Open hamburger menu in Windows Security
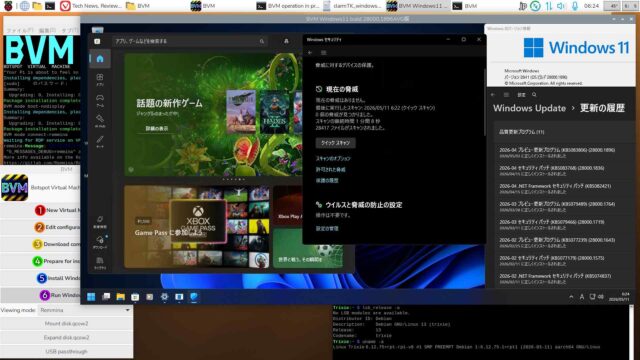Viewport: 640px width, 360px height. (x=324, y=53)
